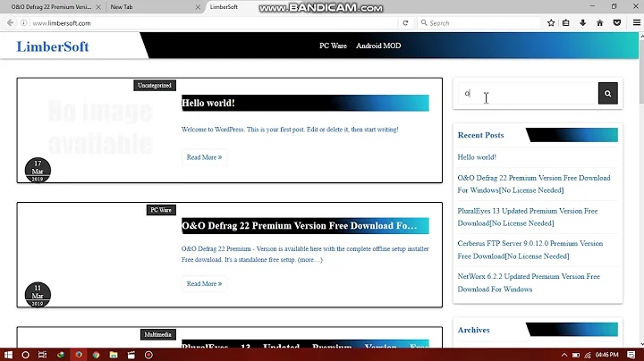The image size is (644, 361).
Task: Select the LimberSoft browser tab
Action: [x=224, y=7]
